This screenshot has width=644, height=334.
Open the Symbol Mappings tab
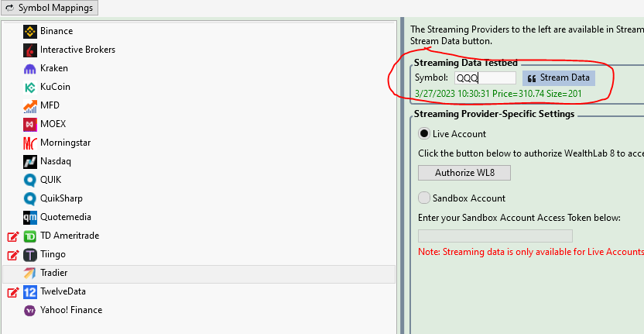(x=50, y=8)
